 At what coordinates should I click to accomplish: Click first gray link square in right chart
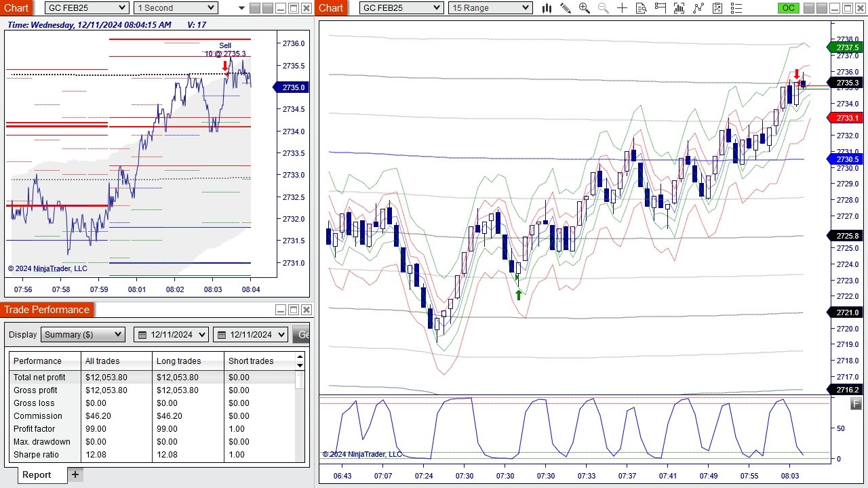pos(808,8)
